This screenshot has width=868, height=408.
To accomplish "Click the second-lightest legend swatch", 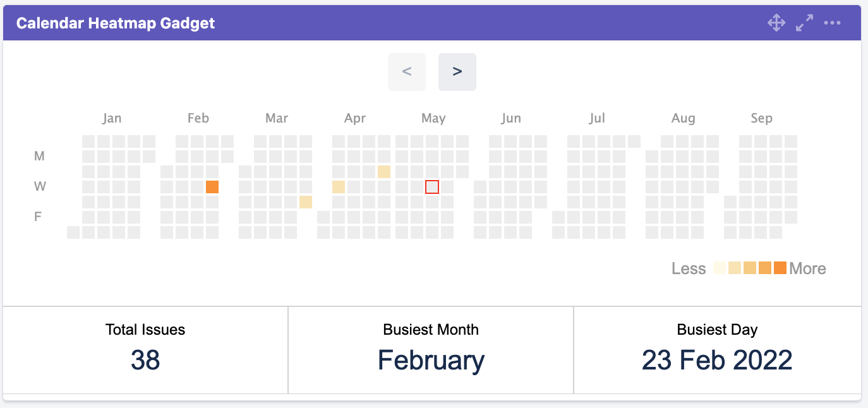I will (x=735, y=268).
